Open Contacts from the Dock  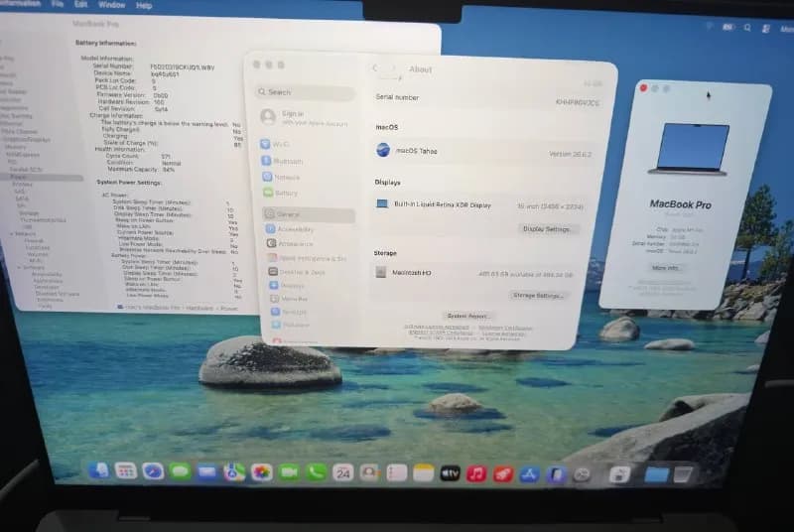pyautogui.click(x=369, y=473)
